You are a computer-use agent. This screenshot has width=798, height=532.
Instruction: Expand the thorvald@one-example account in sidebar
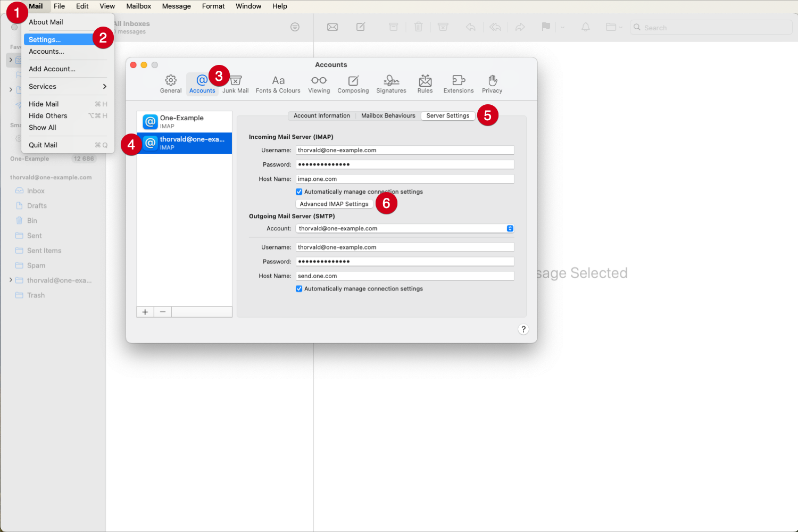(x=11, y=280)
